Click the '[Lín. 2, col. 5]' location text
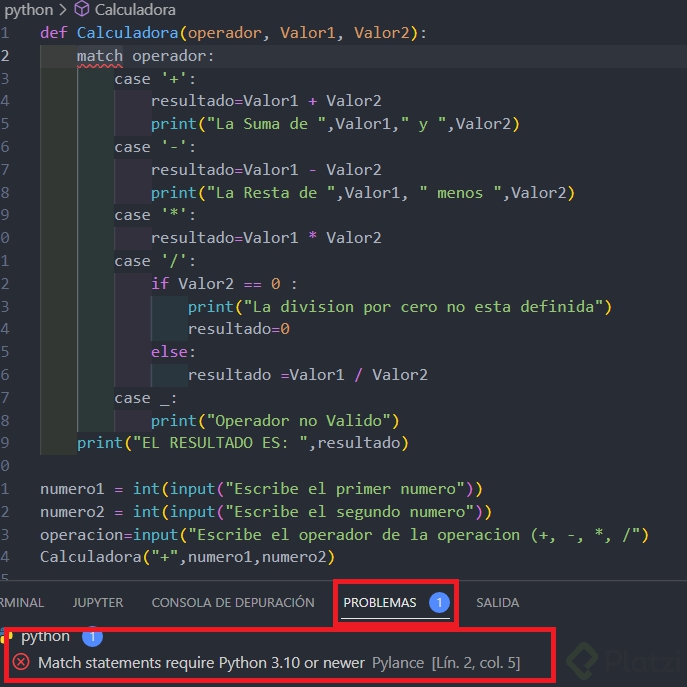Viewport: 687px width, 687px height. coord(476,662)
